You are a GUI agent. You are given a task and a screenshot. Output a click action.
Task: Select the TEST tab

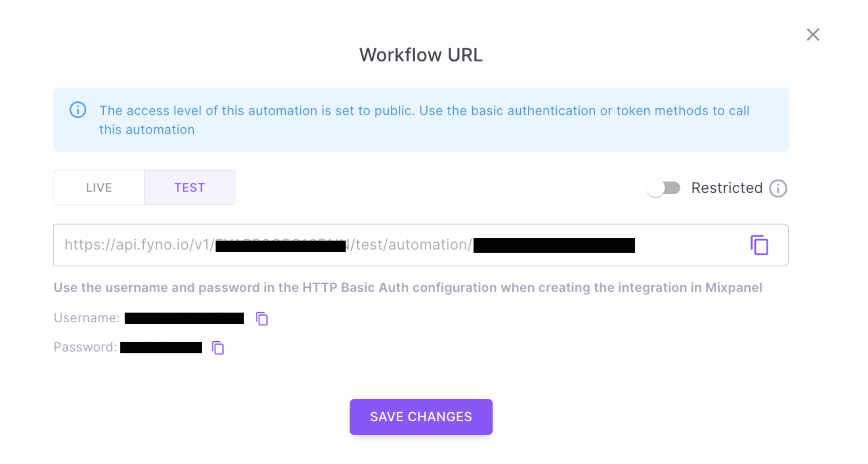(x=190, y=187)
